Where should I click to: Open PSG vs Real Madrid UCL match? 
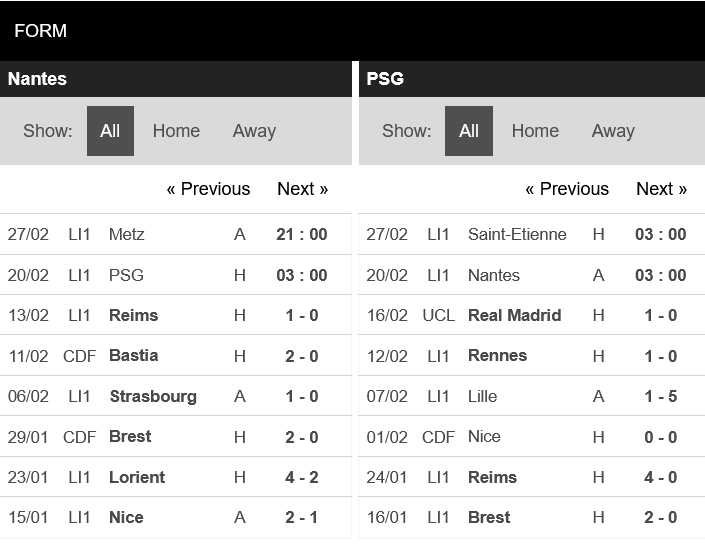coord(532,315)
